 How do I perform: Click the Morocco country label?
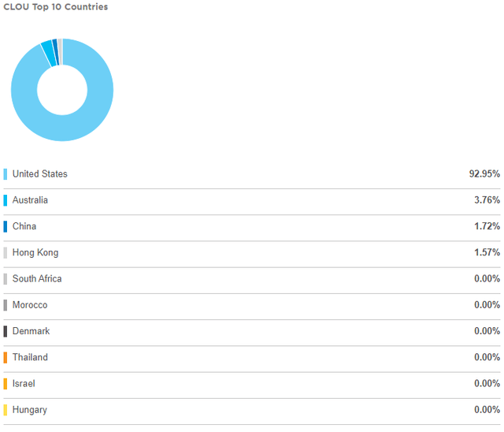(x=30, y=305)
